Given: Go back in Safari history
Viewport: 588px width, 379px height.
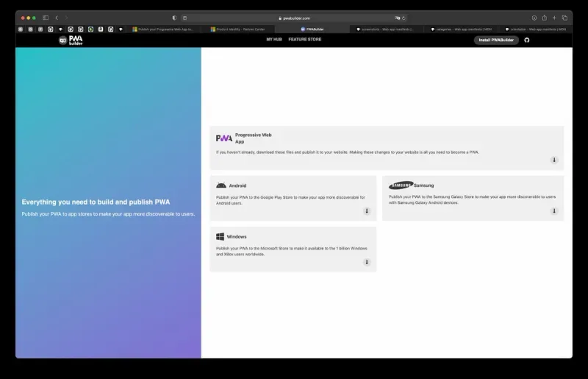Looking at the screenshot, I should pos(57,18).
